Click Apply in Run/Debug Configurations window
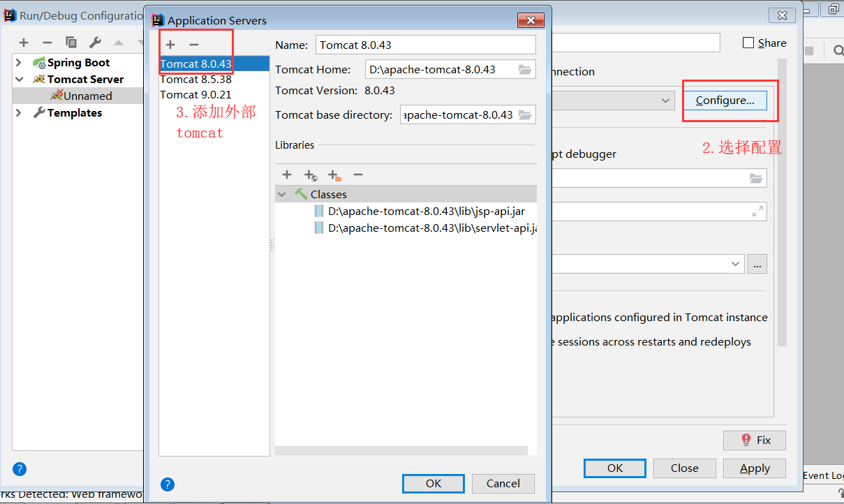 pos(755,468)
